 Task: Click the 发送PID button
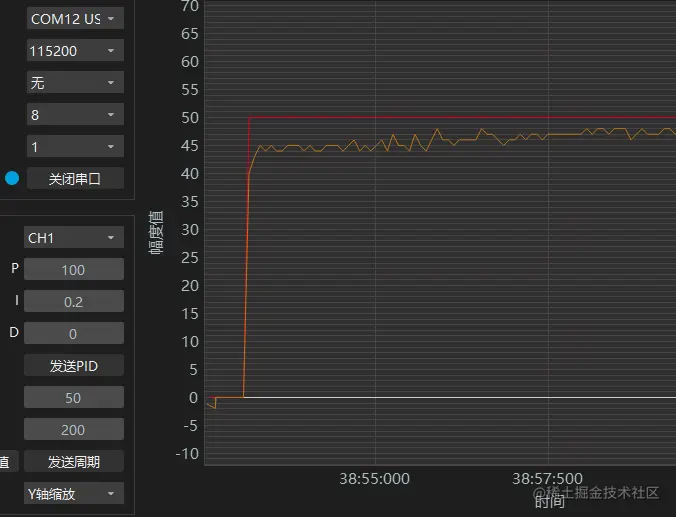(x=74, y=366)
